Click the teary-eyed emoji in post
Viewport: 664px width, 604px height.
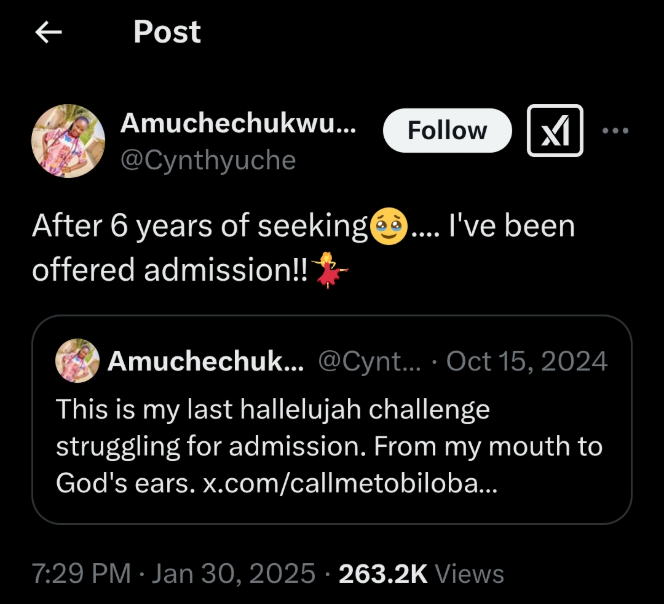(388, 227)
